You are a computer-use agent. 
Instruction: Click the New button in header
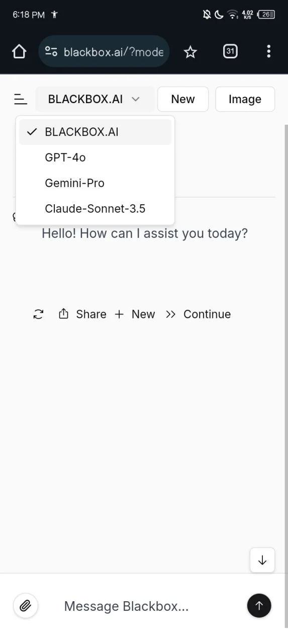[183, 99]
